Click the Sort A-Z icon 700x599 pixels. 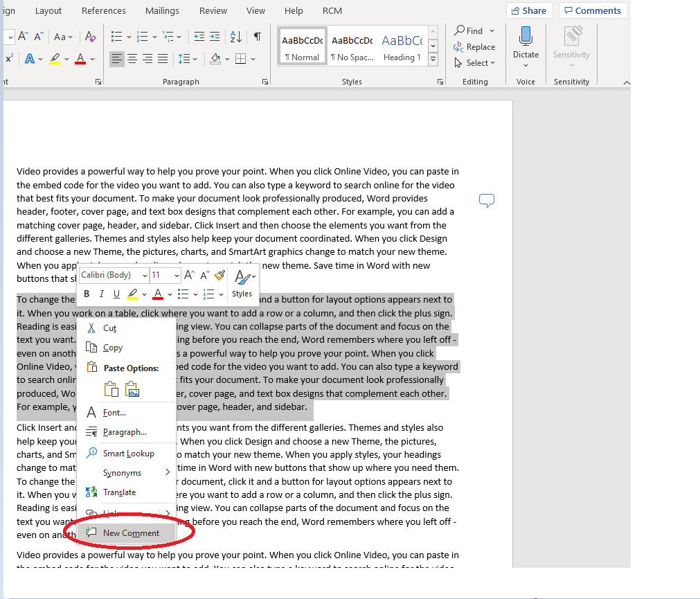tap(235, 37)
